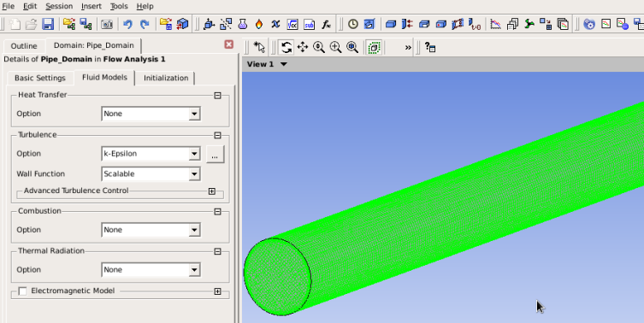Open the Heat Transfer Option dropdown
Screen dimensions: 644x323
151,114
